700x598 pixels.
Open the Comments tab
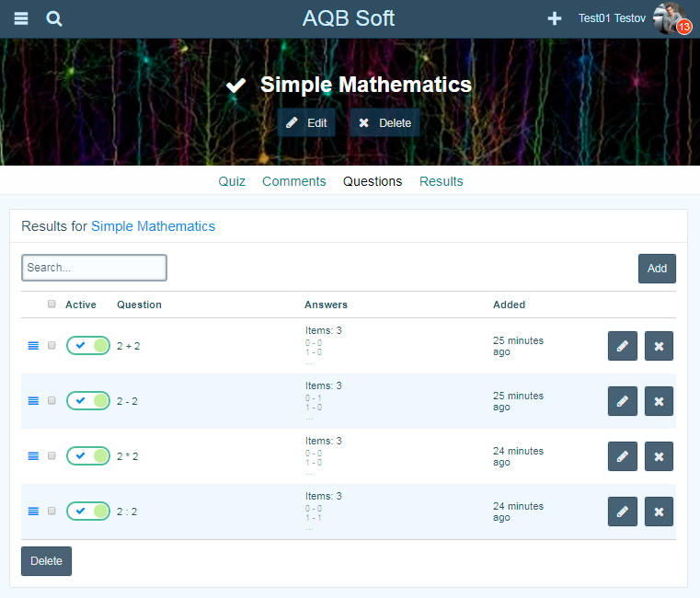(x=293, y=181)
